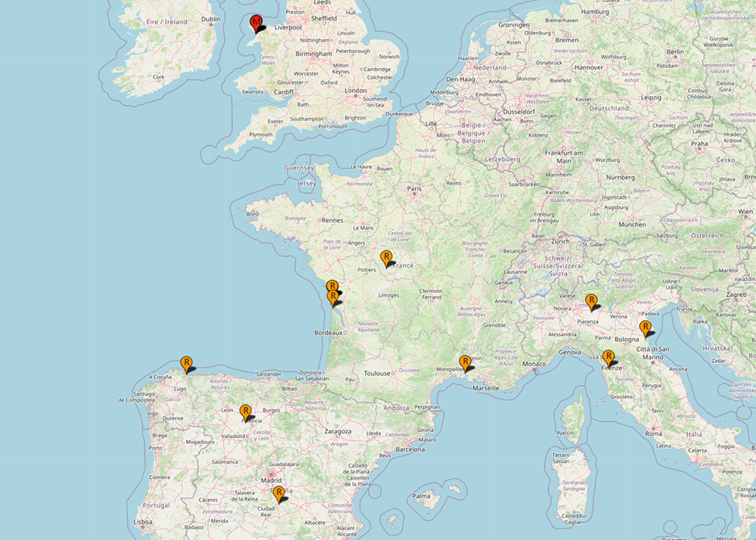Click the Wien label
756x540 pixels.
point(745,212)
